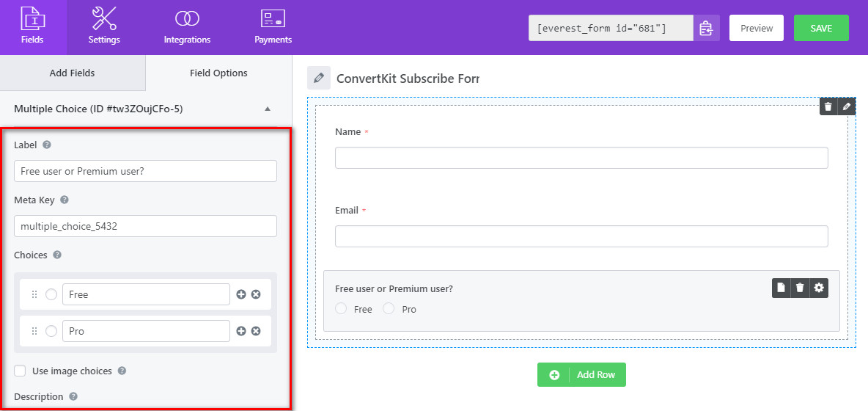Show help tooltip for Use image choices
Image resolution: width=868 pixels, height=411 pixels.
click(x=122, y=371)
